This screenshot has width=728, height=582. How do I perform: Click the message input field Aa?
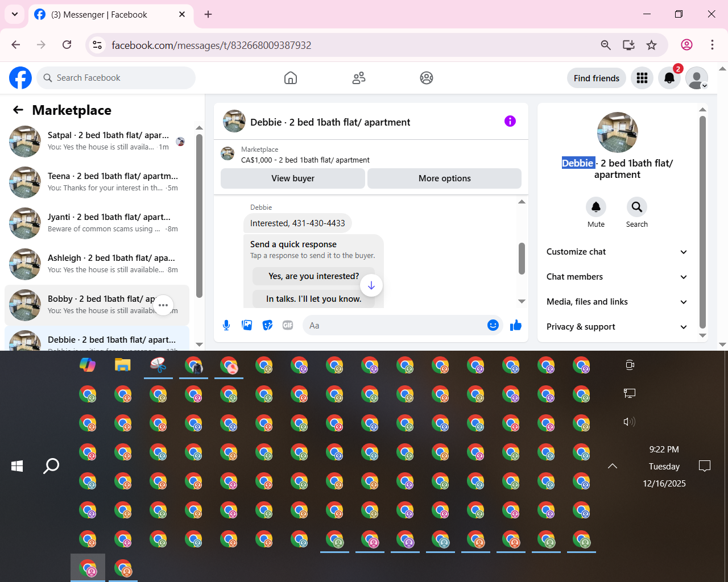pyautogui.click(x=395, y=325)
